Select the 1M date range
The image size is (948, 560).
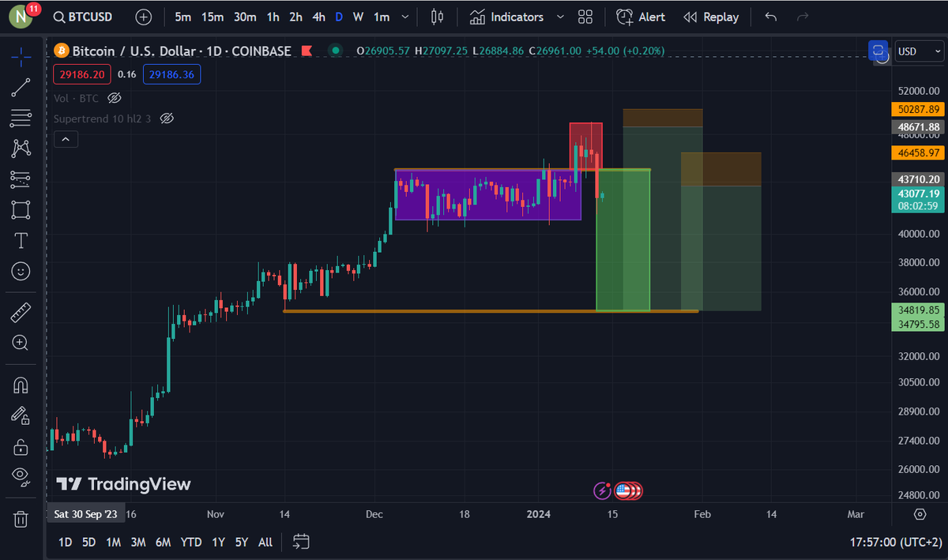tap(113, 542)
